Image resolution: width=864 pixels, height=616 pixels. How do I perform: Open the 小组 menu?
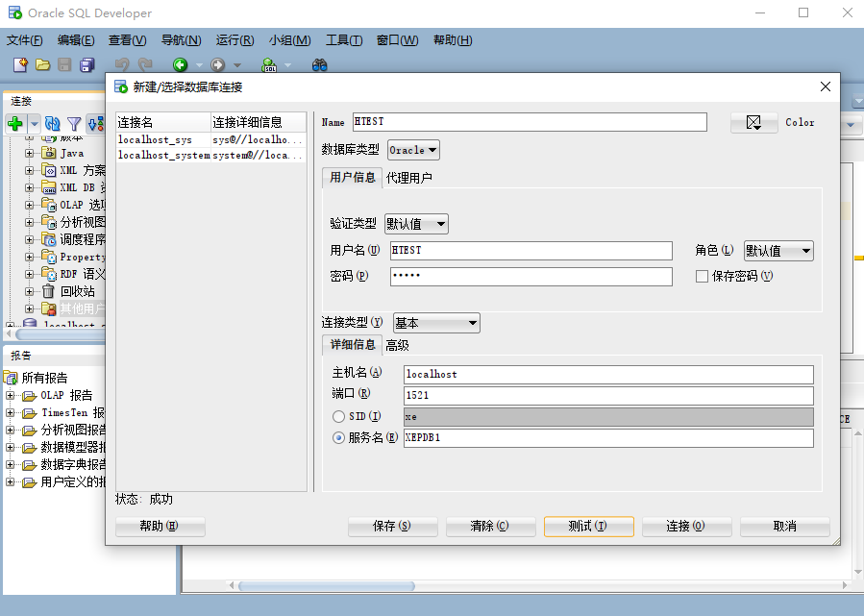pyautogui.click(x=290, y=40)
